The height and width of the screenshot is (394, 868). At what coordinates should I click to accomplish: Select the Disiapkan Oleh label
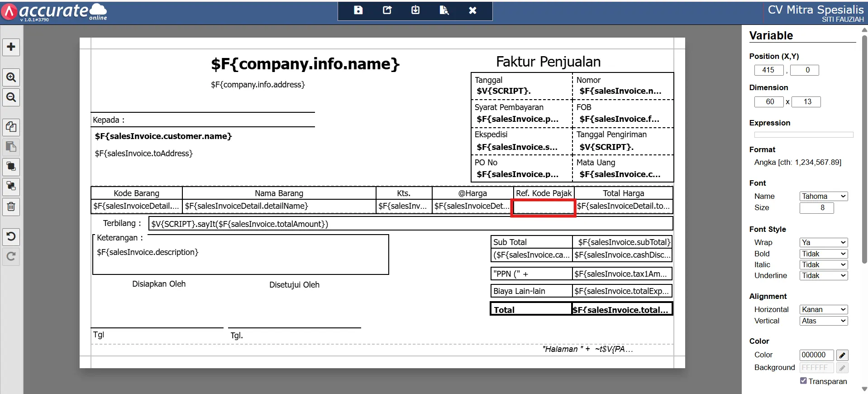pos(159,284)
